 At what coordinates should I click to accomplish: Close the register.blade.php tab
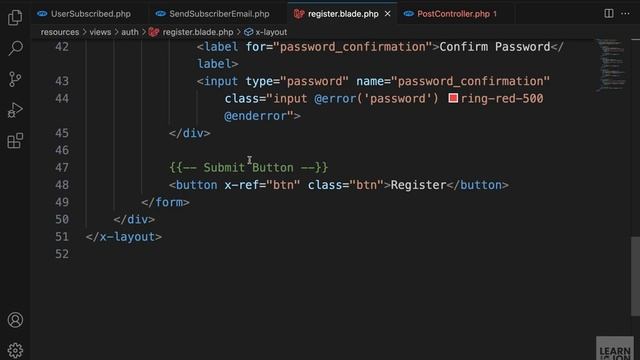pos(387,14)
